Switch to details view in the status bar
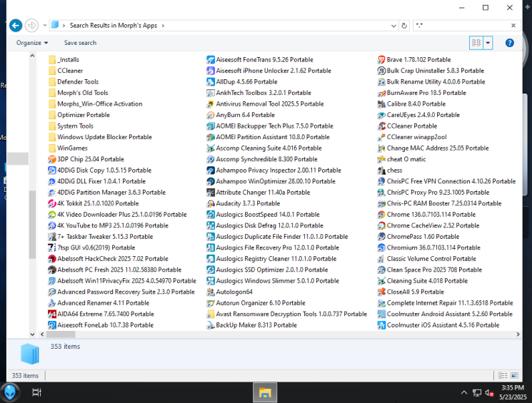The height and width of the screenshot is (403, 532). (x=503, y=376)
